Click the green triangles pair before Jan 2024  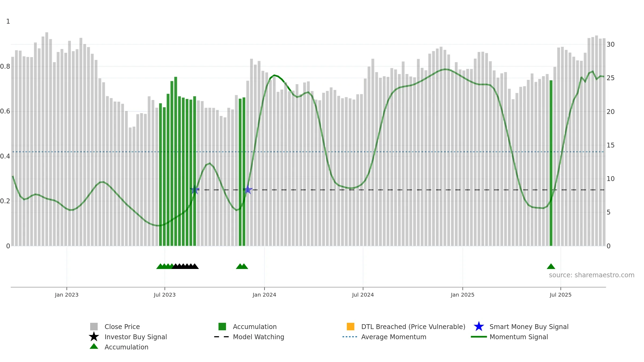pos(242,266)
